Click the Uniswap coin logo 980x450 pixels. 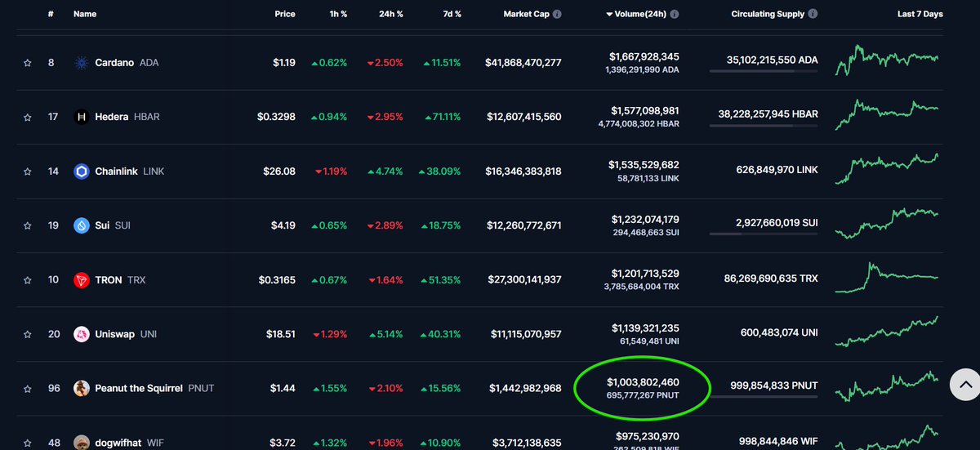coord(81,334)
